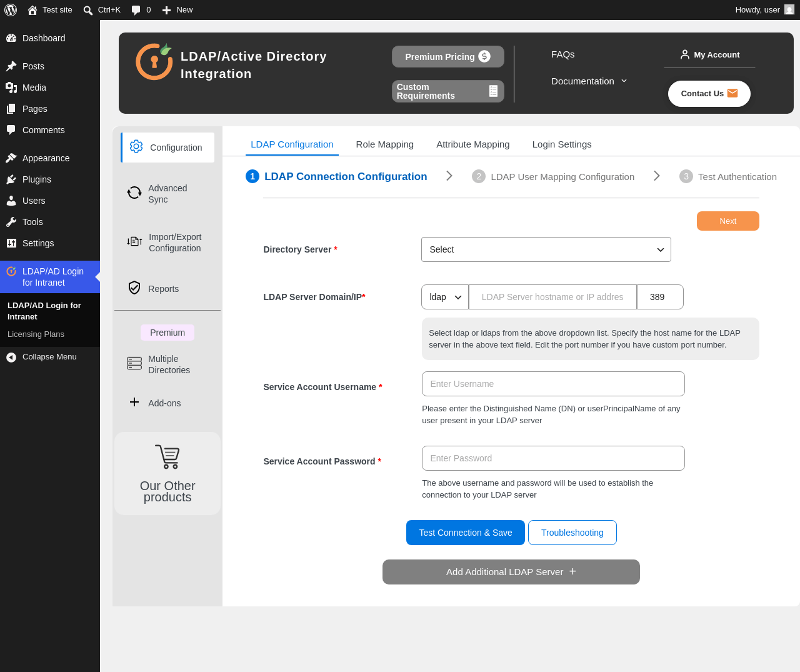Click the Pages icon in sidebar
Viewport: 800px width, 672px height.
(x=11, y=109)
